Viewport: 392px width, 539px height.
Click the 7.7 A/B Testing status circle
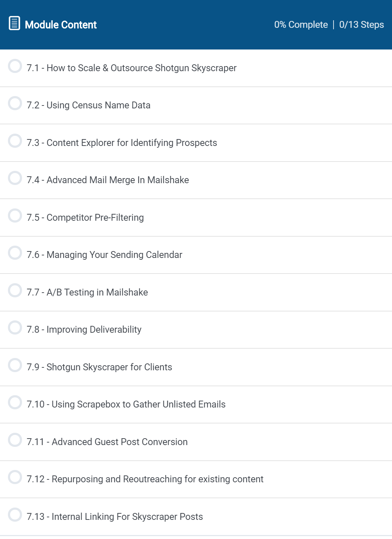click(x=15, y=290)
